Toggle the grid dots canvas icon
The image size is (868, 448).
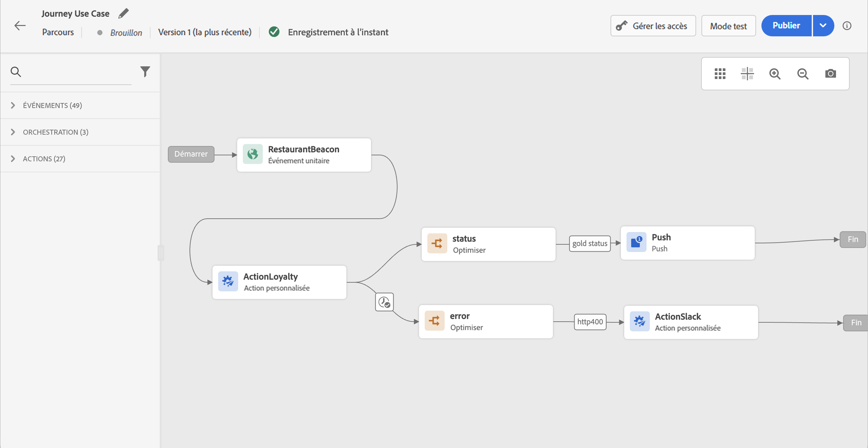click(720, 74)
